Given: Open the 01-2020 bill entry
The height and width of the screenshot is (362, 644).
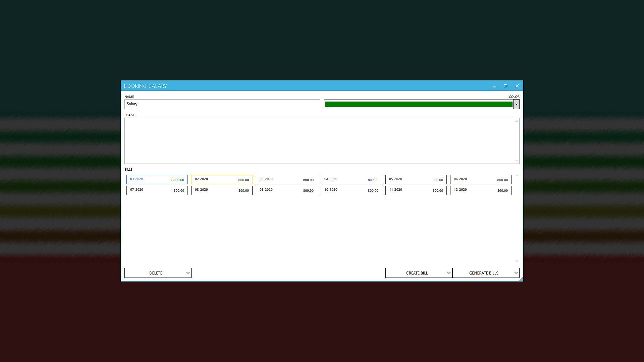Looking at the screenshot, I should 157,180.
